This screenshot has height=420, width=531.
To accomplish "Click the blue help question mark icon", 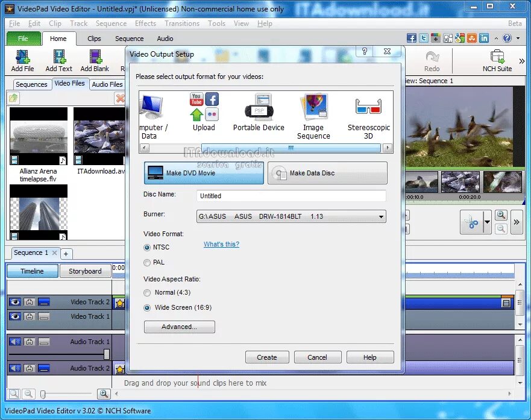I will pyautogui.click(x=507, y=38).
